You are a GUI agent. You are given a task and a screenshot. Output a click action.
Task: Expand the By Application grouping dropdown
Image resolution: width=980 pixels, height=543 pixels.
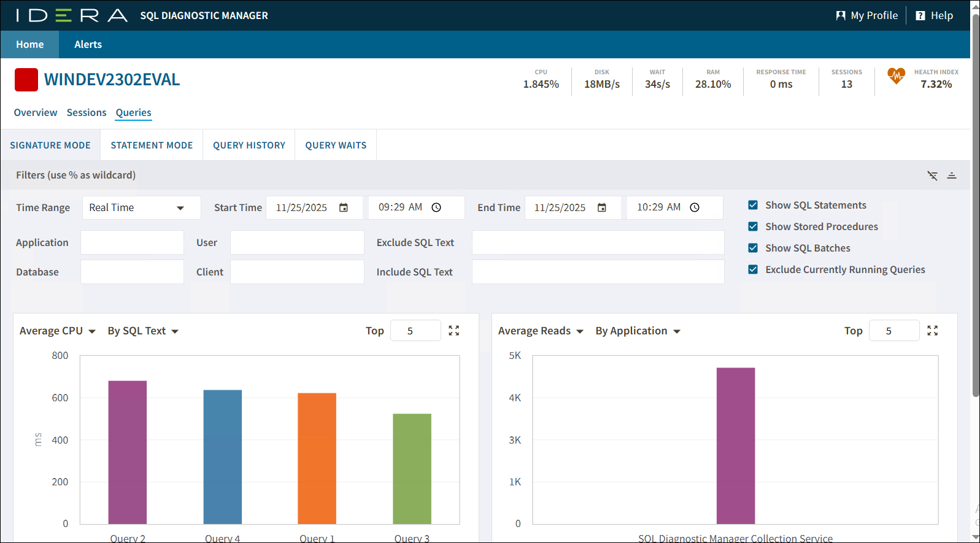[x=638, y=331]
